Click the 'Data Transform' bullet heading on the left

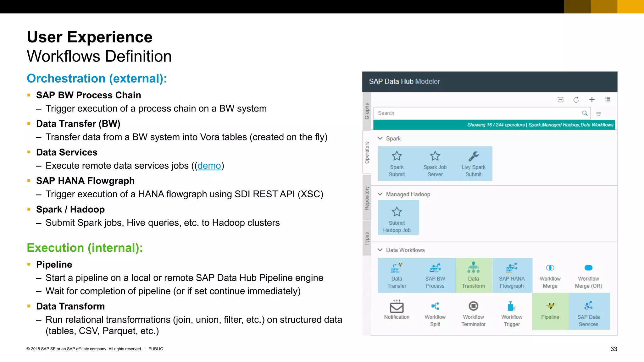70,306
